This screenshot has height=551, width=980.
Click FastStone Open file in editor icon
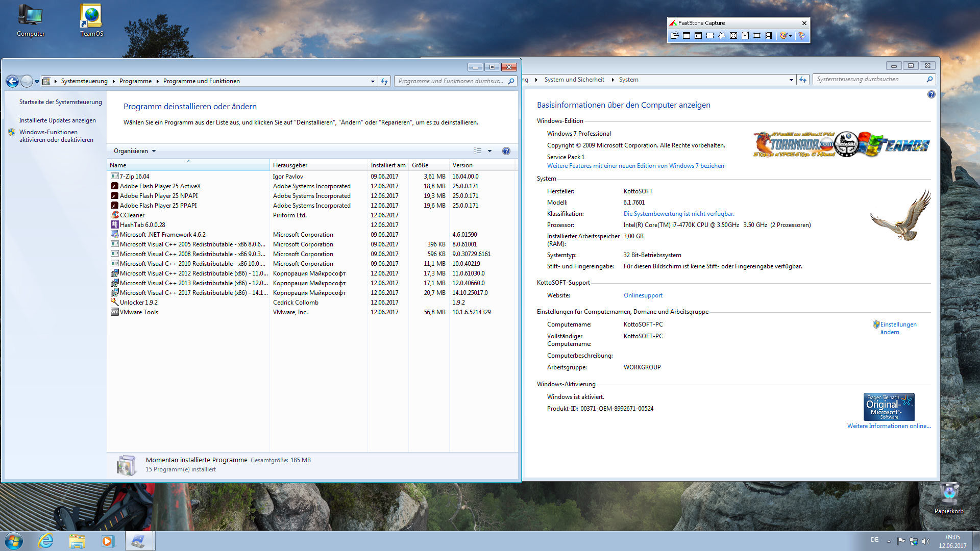click(675, 36)
